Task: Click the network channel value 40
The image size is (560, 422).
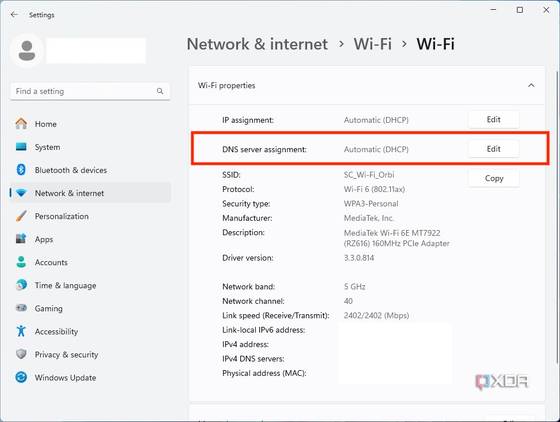Action: point(348,301)
